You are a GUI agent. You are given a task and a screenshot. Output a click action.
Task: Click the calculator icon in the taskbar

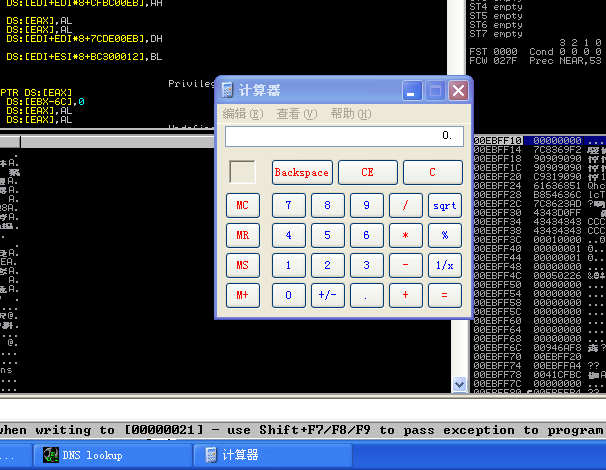coord(211,455)
